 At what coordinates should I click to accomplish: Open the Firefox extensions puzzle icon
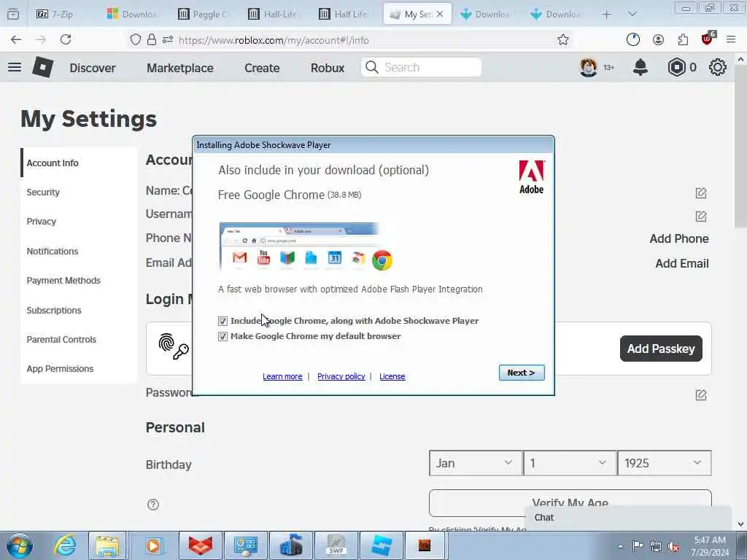pos(683,40)
